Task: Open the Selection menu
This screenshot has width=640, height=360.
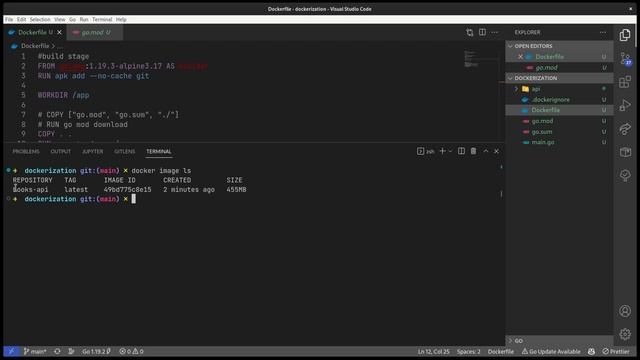Action: (x=40, y=19)
